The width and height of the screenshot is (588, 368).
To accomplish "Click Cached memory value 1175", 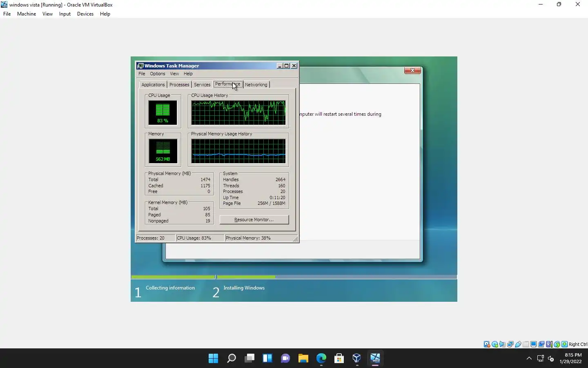I will (x=205, y=186).
